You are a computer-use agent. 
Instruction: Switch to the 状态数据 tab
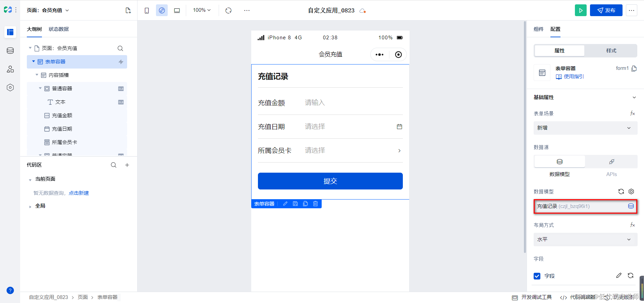point(59,29)
